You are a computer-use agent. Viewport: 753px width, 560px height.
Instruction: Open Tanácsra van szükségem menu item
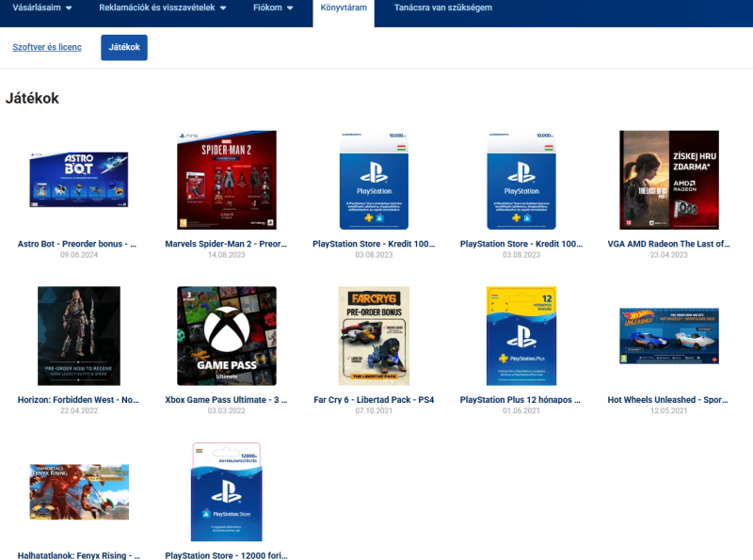[442, 8]
